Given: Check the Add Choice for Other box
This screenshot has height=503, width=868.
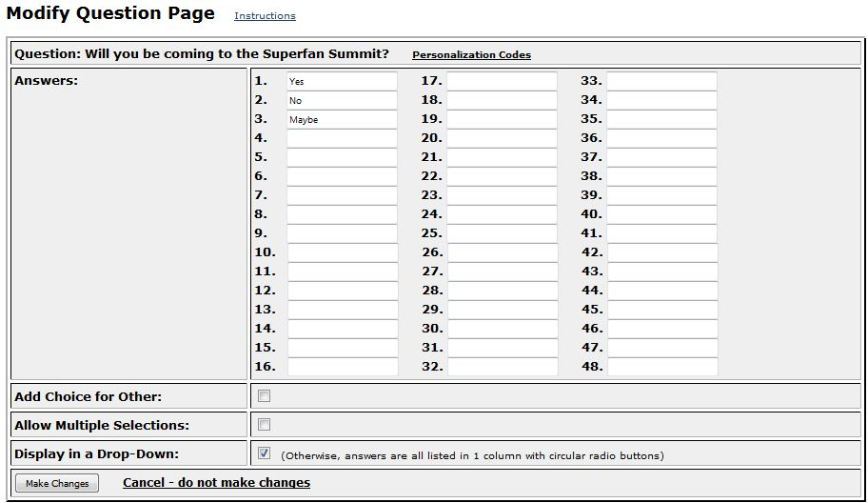Looking at the screenshot, I should (264, 396).
